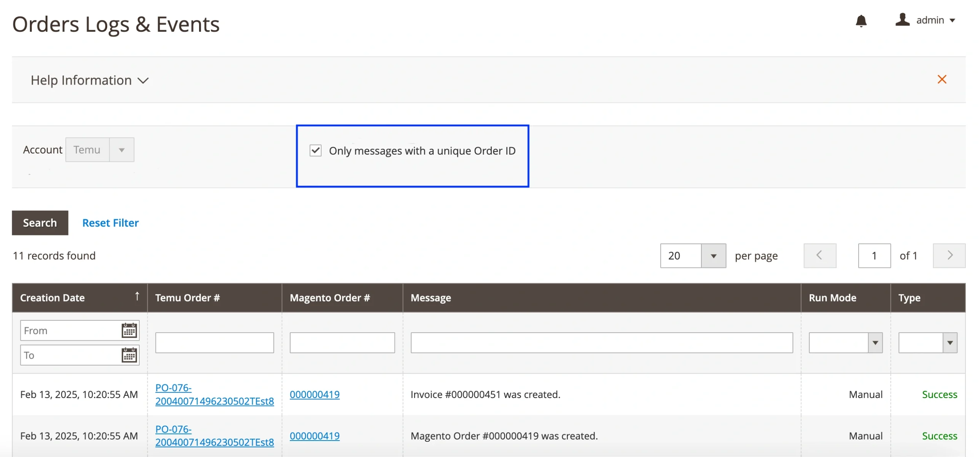Open the From date calendar picker
The width and height of the screenshot is (980, 457).
pyautogui.click(x=129, y=330)
